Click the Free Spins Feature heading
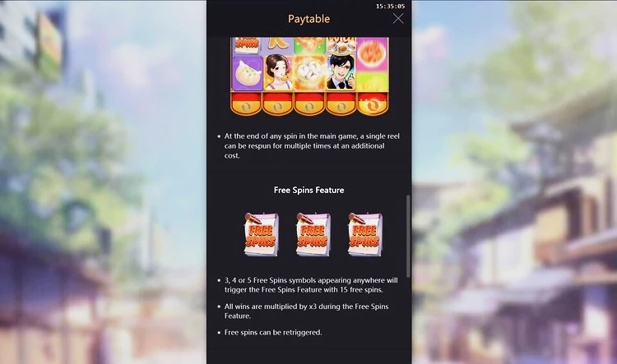The height and width of the screenshot is (364, 617). 308,190
